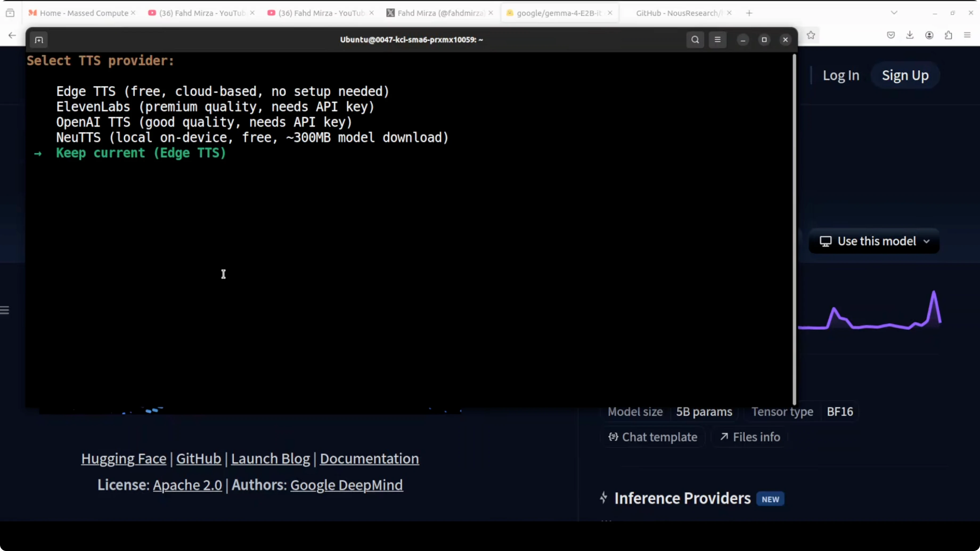Click the Sign Up button
The image size is (980, 551).
(905, 75)
